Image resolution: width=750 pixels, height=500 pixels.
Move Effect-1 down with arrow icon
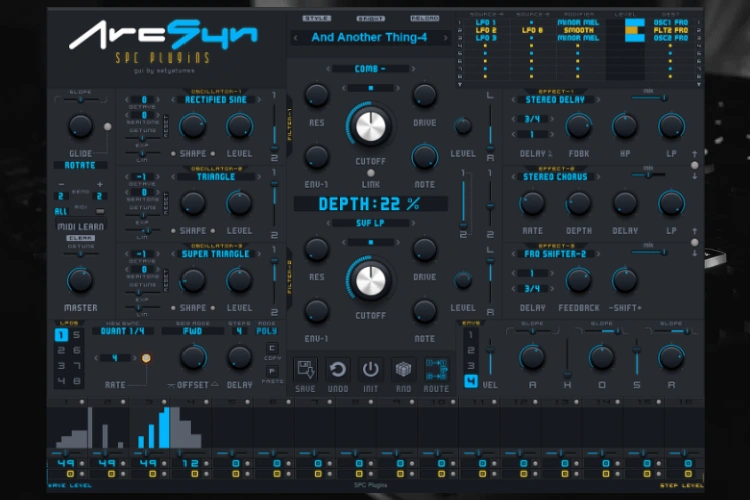(x=695, y=176)
